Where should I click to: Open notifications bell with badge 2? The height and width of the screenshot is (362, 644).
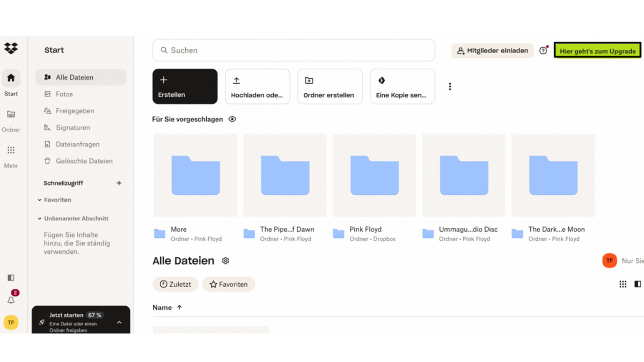[x=11, y=299]
